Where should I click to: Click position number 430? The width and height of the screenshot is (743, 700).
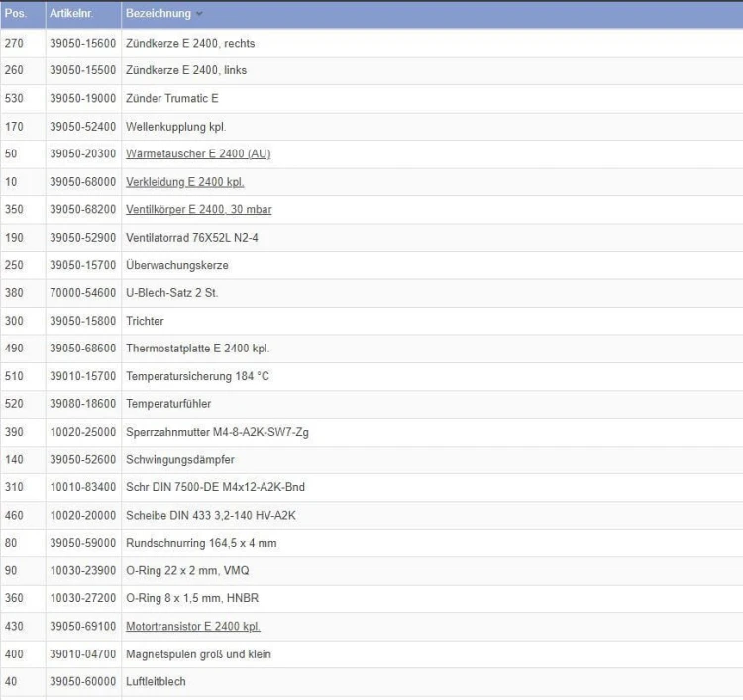pyautogui.click(x=14, y=626)
